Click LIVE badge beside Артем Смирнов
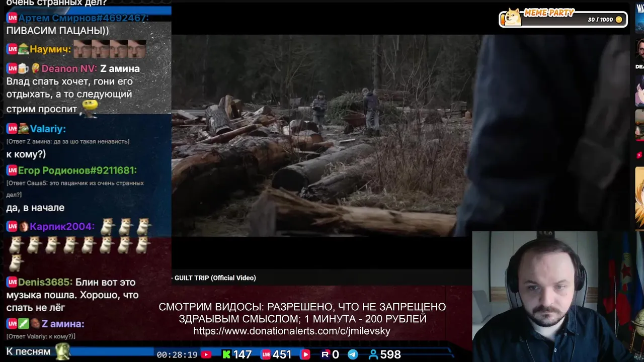Viewport: 644px width, 362px height. tap(12, 18)
